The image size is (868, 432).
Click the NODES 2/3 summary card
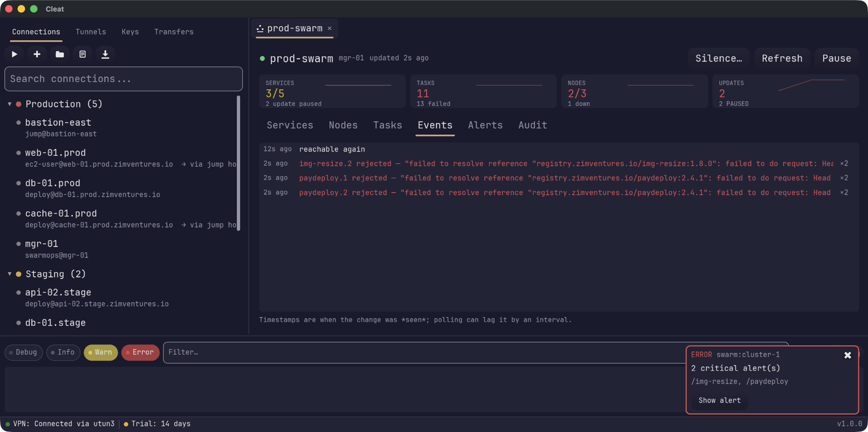[x=634, y=91]
